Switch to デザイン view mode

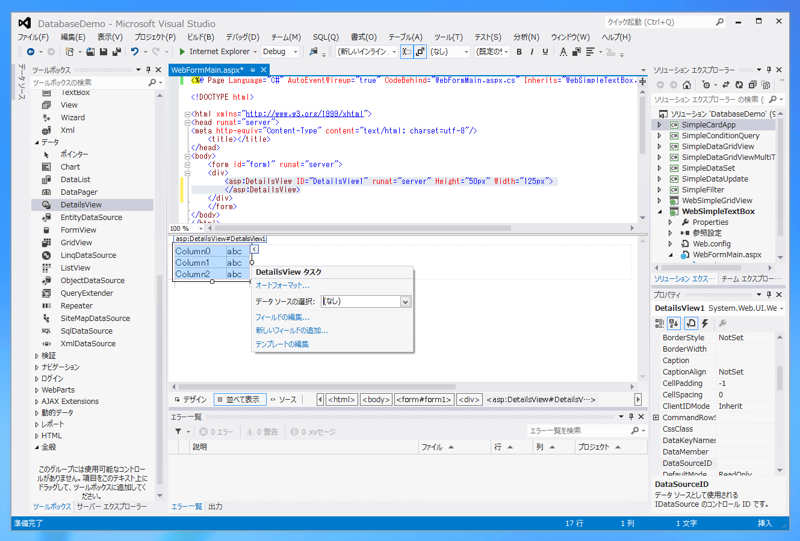(191, 400)
